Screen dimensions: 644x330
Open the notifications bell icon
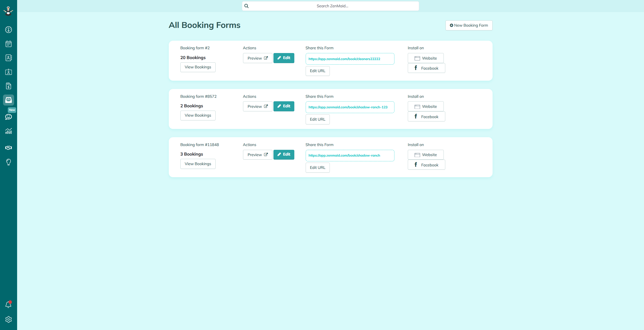click(9, 305)
